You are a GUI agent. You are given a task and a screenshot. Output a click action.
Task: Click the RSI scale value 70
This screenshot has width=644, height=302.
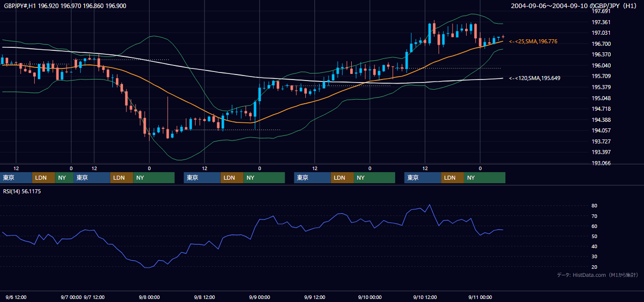point(595,216)
